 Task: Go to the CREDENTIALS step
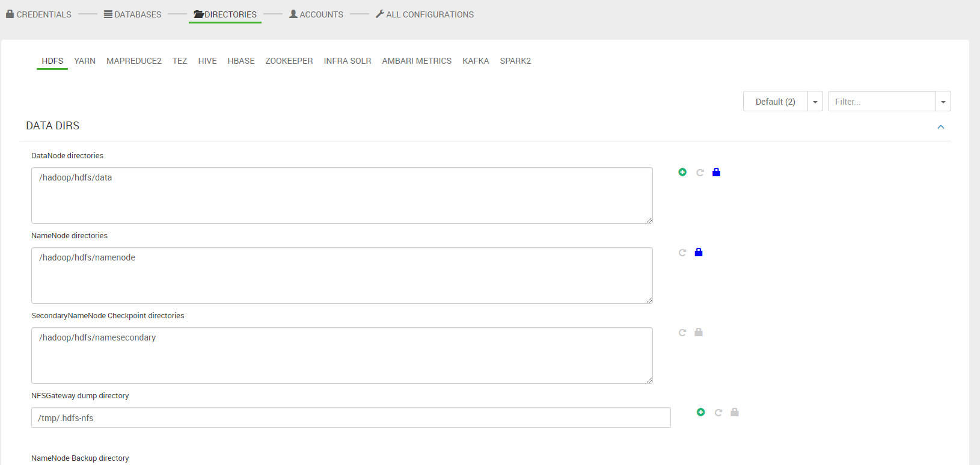click(x=38, y=14)
